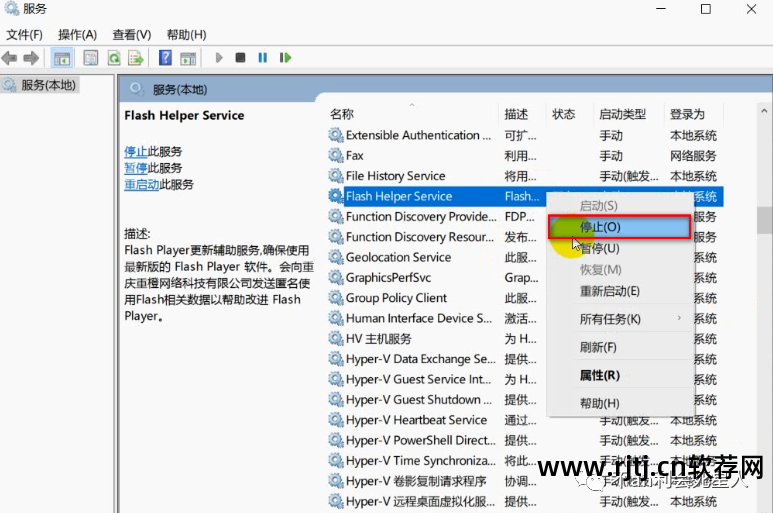Sort services by the 名称 column header
This screenshot has height=513, width=773.
click(x=342, y=114)
